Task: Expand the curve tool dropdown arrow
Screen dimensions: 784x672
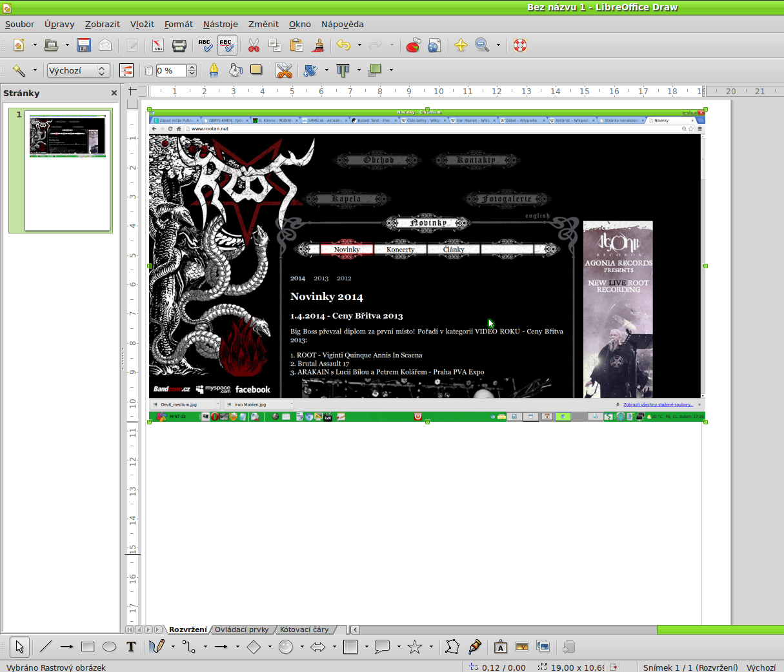Action: [173, 647]
